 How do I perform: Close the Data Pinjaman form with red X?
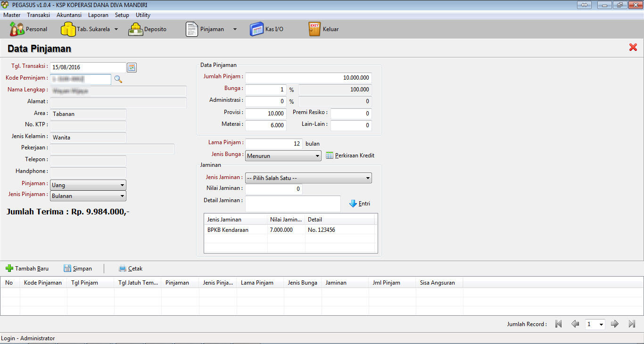pyautogui.click(x=633, y=47)
